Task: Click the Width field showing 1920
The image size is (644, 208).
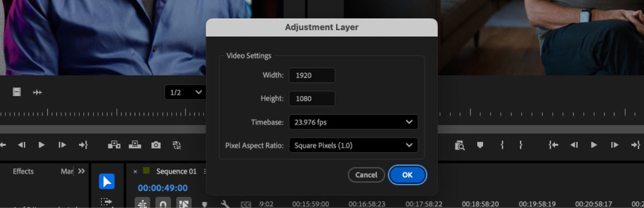Action: tap(312, 76)
